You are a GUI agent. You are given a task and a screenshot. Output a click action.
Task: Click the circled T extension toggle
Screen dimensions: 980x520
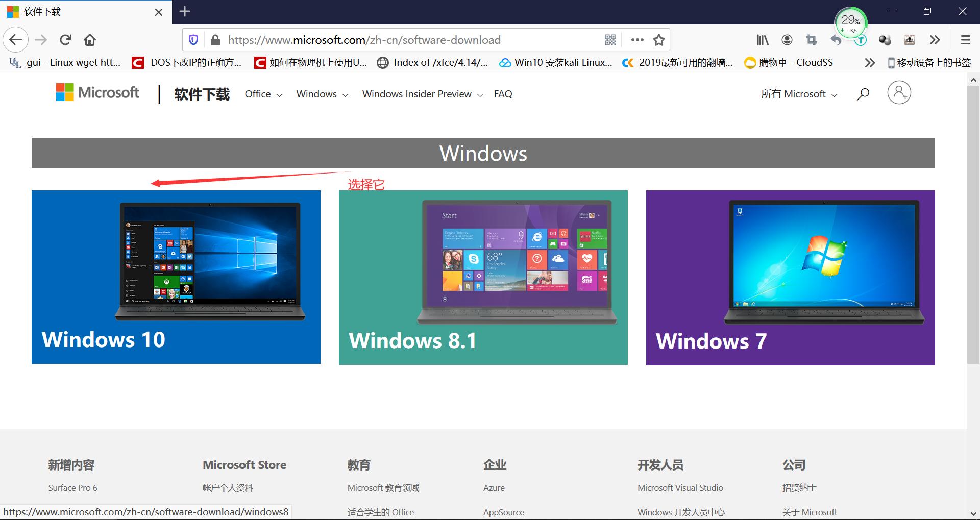click(861, 40)
